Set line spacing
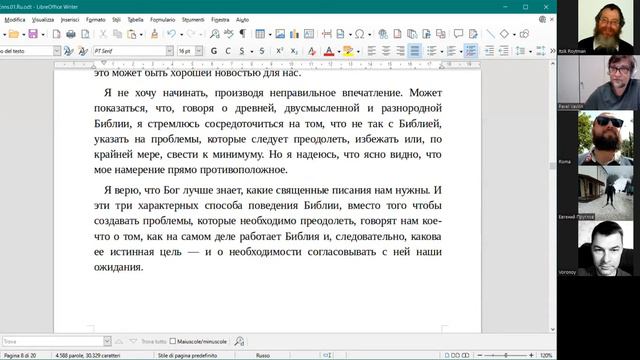 pos(520,51)
